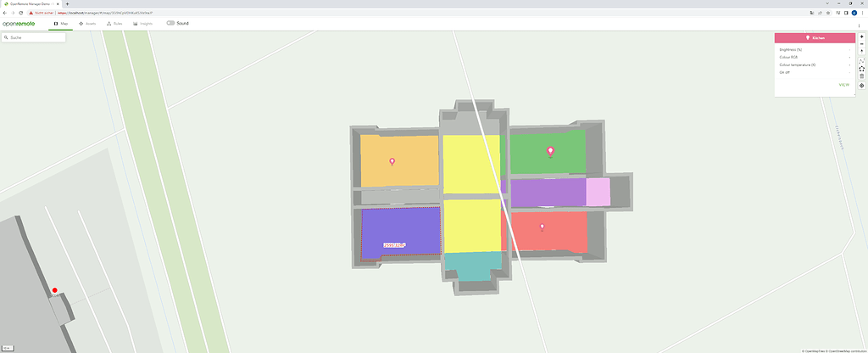
Task: Switch to the Rules tab
Action: click(x=114, y=23)
